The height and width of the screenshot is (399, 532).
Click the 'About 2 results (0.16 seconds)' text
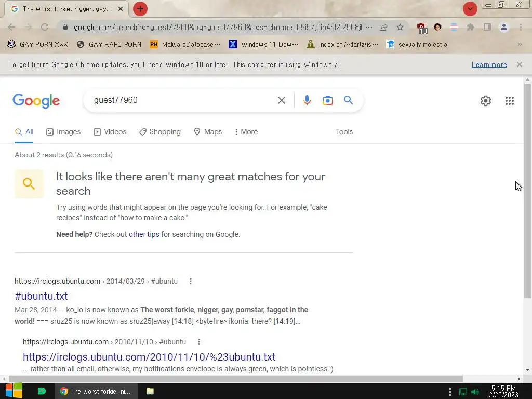click(63, 155)
